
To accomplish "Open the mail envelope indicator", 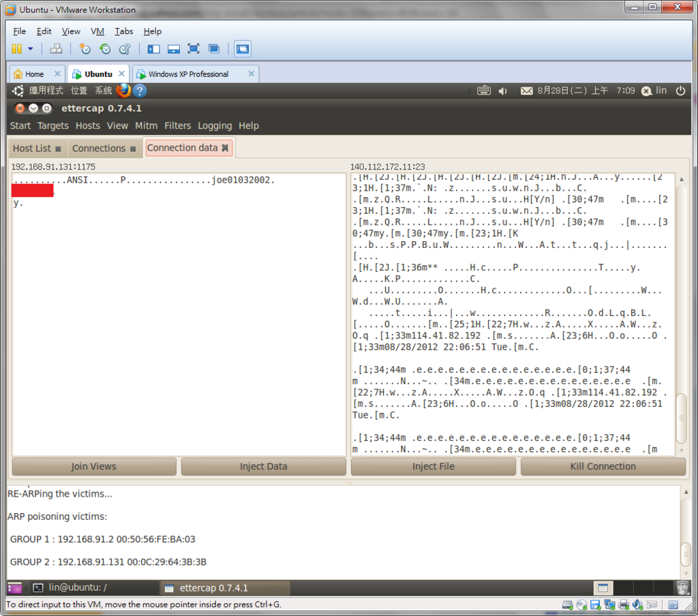I will (527, 91).
